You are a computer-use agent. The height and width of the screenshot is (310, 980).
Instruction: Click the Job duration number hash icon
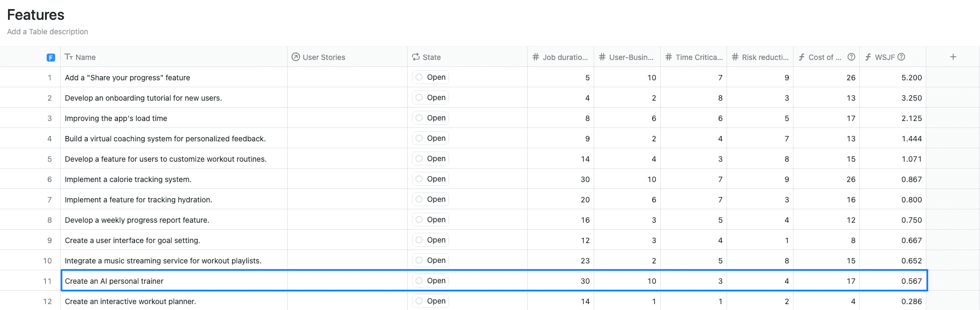click(536, 57)
